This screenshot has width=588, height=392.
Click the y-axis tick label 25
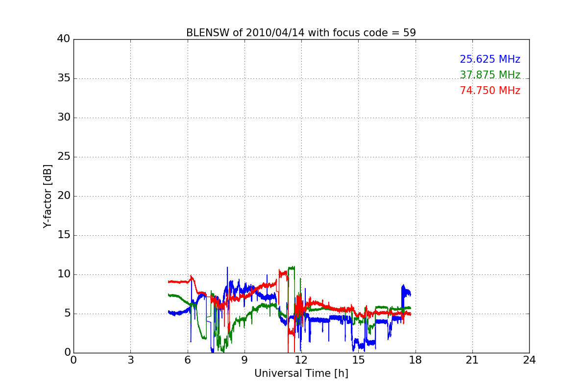64,157
